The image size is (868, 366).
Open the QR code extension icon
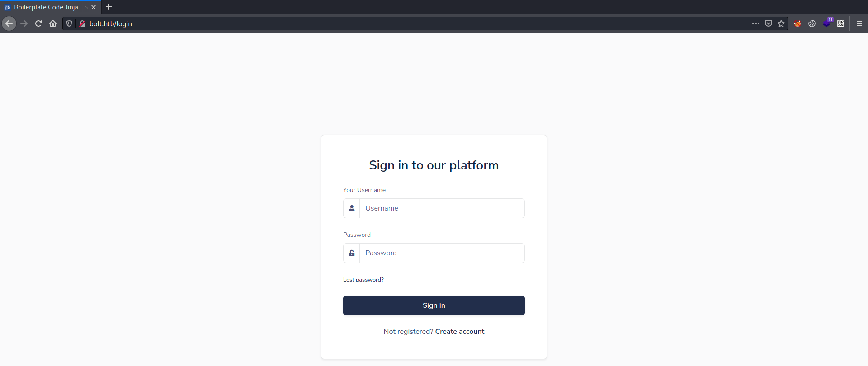(841, 23)
